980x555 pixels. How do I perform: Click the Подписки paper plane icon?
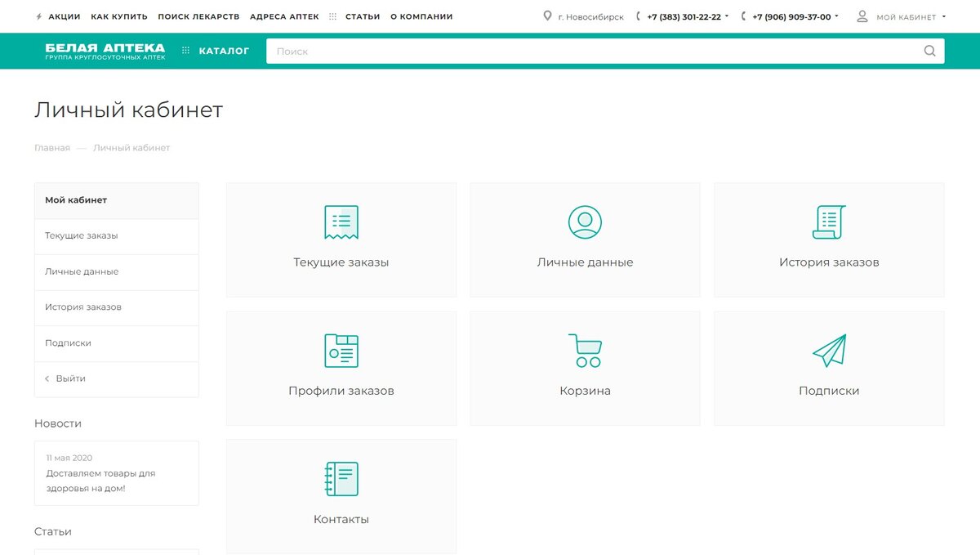tap(829, 351)
